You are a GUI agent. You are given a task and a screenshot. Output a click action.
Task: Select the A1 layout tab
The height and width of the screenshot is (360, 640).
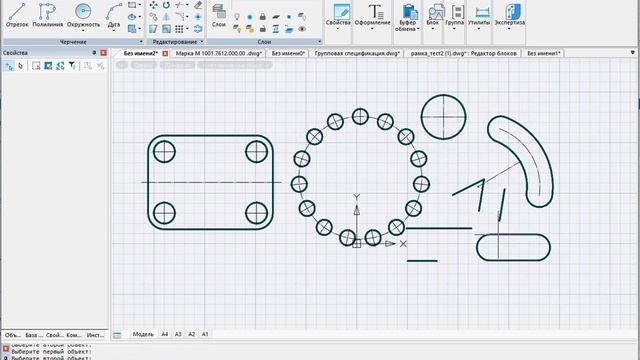[205, 334]
